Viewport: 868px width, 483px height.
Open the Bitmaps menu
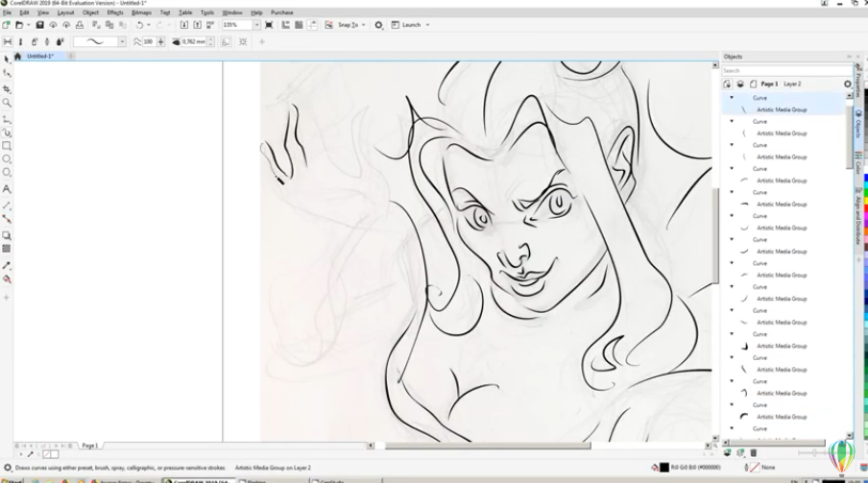(141, 12)
